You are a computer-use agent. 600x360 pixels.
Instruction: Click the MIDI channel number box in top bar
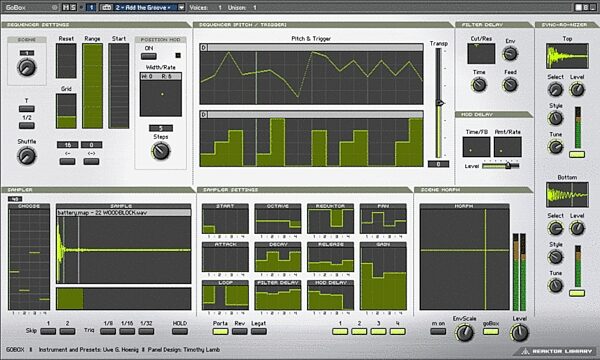tap(91, 7)
